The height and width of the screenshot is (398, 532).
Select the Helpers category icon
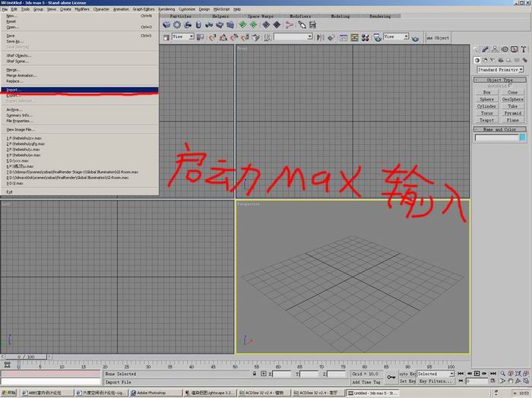508,60
